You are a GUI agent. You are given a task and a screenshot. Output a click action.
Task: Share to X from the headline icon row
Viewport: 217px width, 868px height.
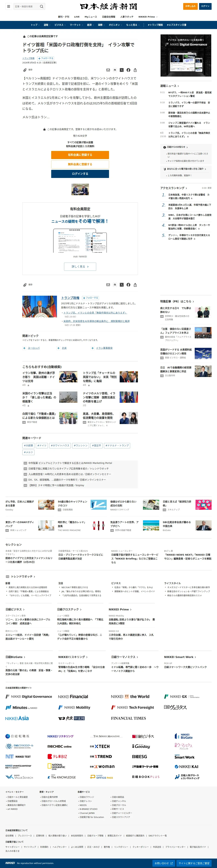(x=122, y=70)
